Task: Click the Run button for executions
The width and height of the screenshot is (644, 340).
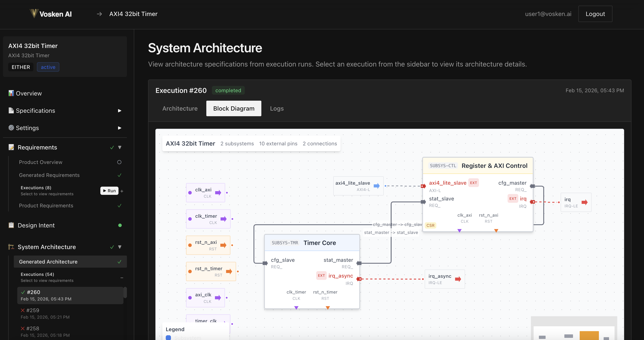Action: [109, 191]
